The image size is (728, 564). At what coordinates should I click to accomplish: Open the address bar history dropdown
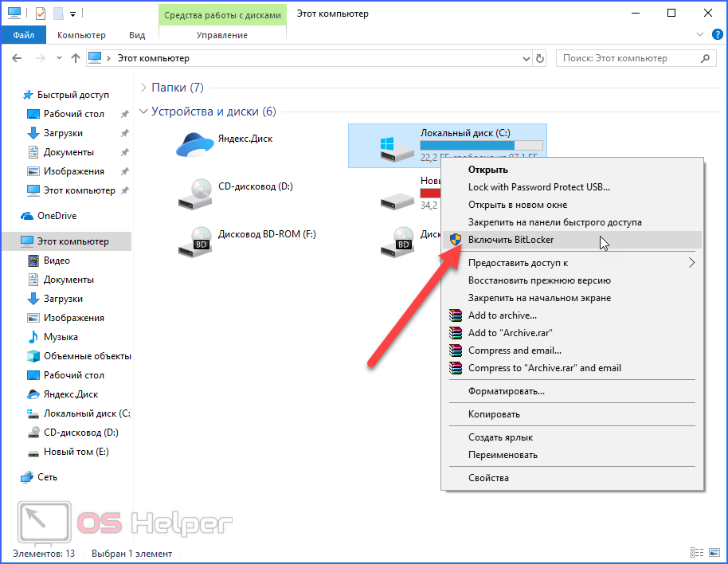[525, 58]
